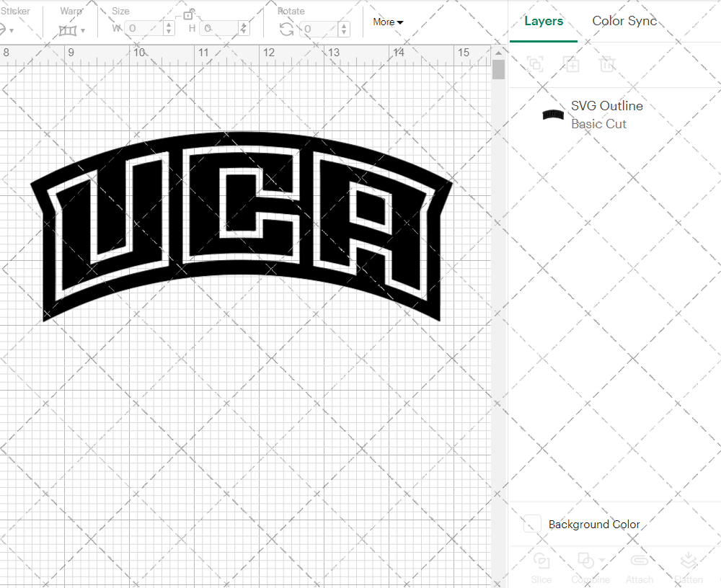Click the Group layers icon

click(x=535, y=64)
